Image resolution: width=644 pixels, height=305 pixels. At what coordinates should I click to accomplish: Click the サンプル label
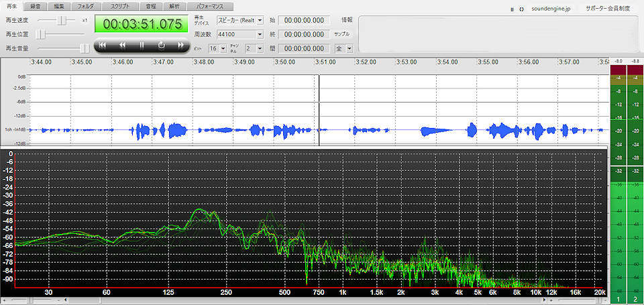tap(341, 34)
